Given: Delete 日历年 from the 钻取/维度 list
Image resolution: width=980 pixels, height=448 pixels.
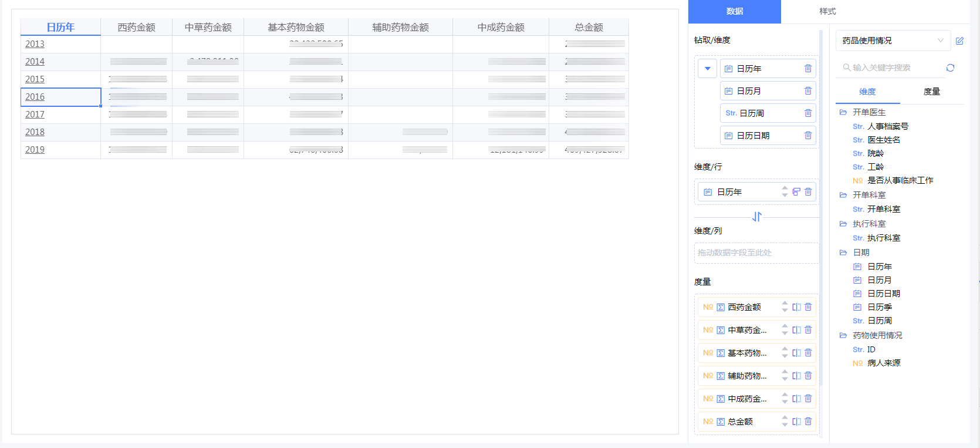Looking at the screenshot, I should (x=808, y=69).
